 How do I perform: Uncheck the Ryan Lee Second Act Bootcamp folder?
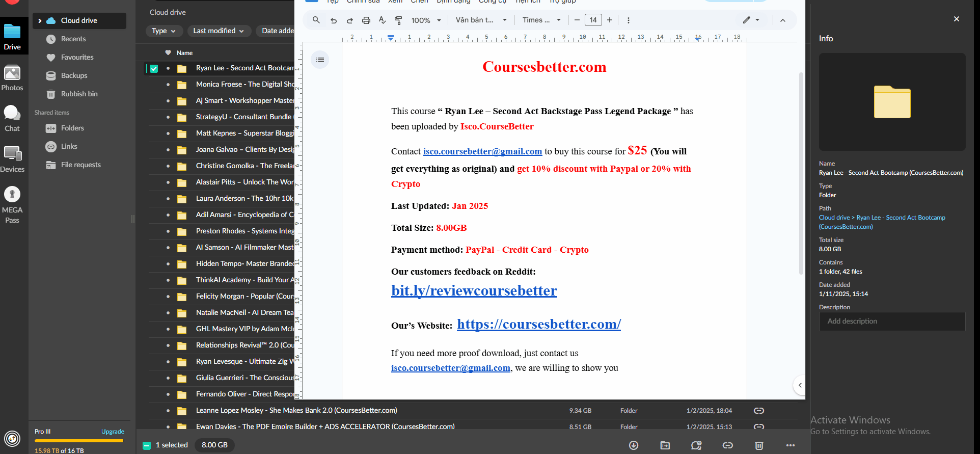click(x=154, y=68)
